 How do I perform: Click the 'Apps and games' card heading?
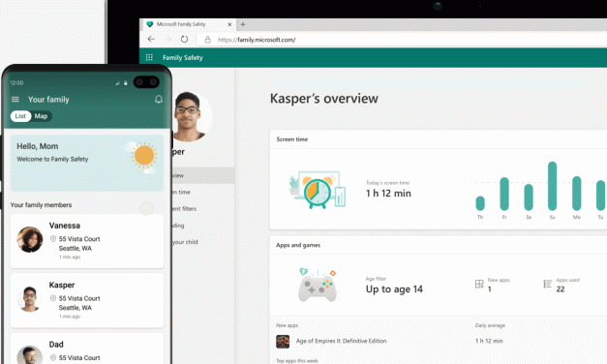pos(298,245)
